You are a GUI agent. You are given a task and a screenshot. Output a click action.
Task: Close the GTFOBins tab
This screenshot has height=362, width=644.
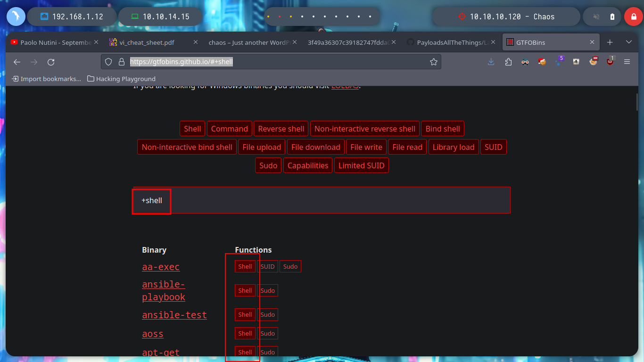click(x=593, y=42)
